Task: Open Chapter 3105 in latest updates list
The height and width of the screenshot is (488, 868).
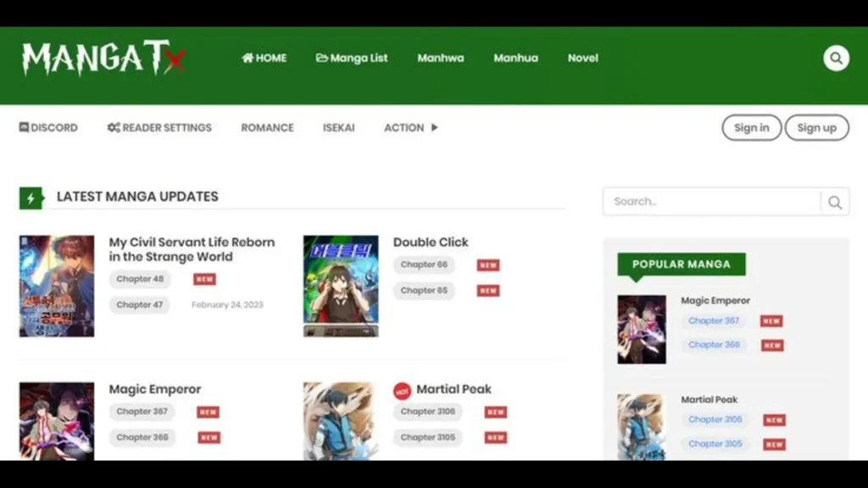Action: 428,437
